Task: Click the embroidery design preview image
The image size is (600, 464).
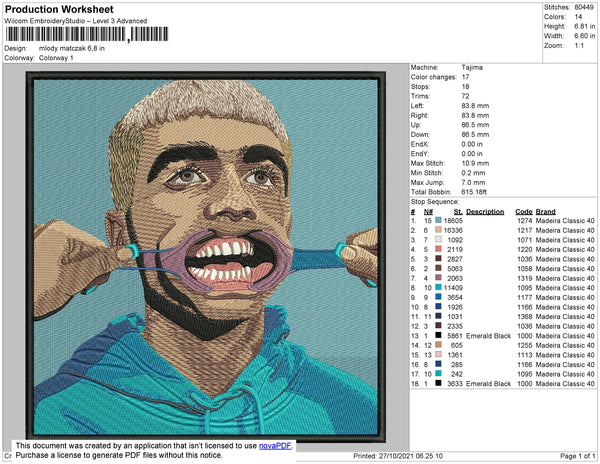Action: pos(205,257)
